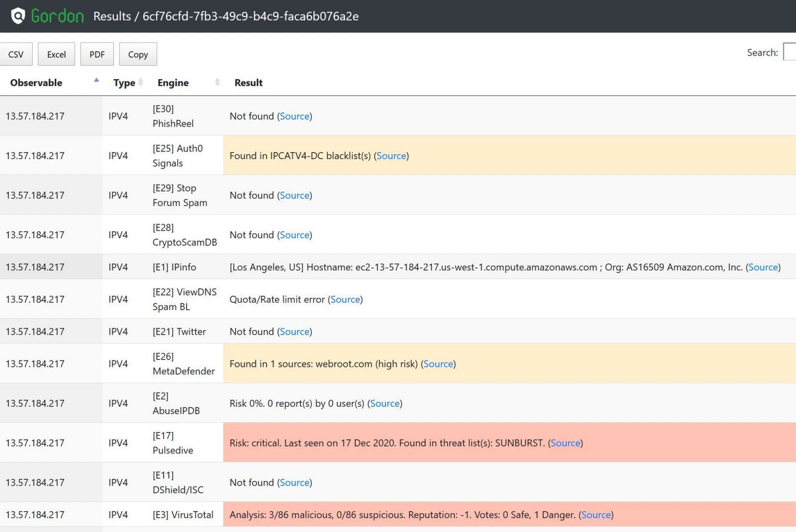Open Source link in Twitter row
Image resolution: width=796 pixels, height=532 pixels.
point(295,332)
